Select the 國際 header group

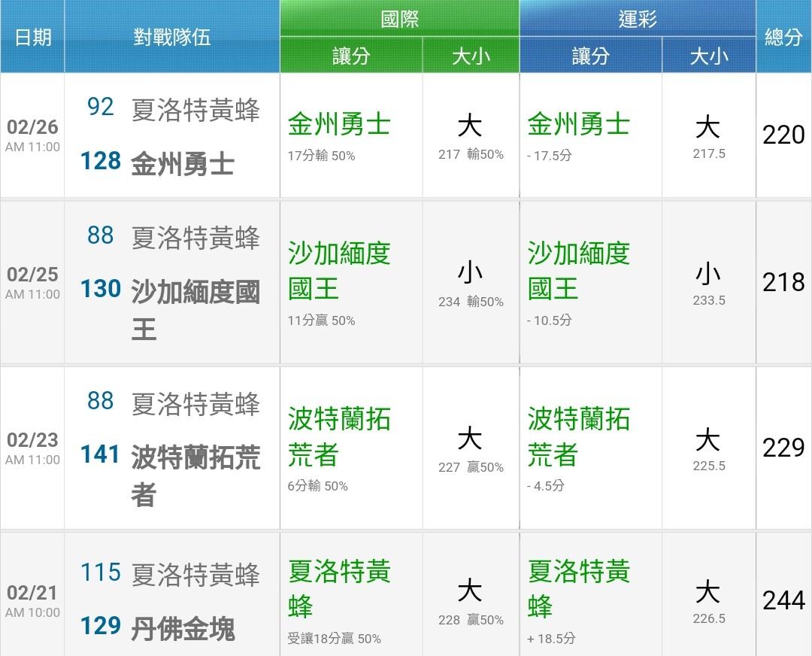(399, 19)
